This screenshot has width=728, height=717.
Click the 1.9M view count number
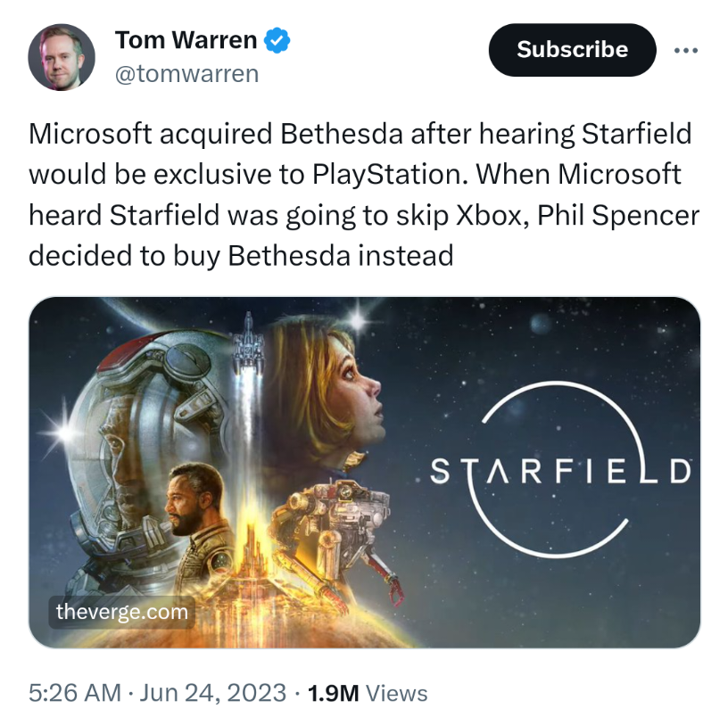tap(333, 693)
